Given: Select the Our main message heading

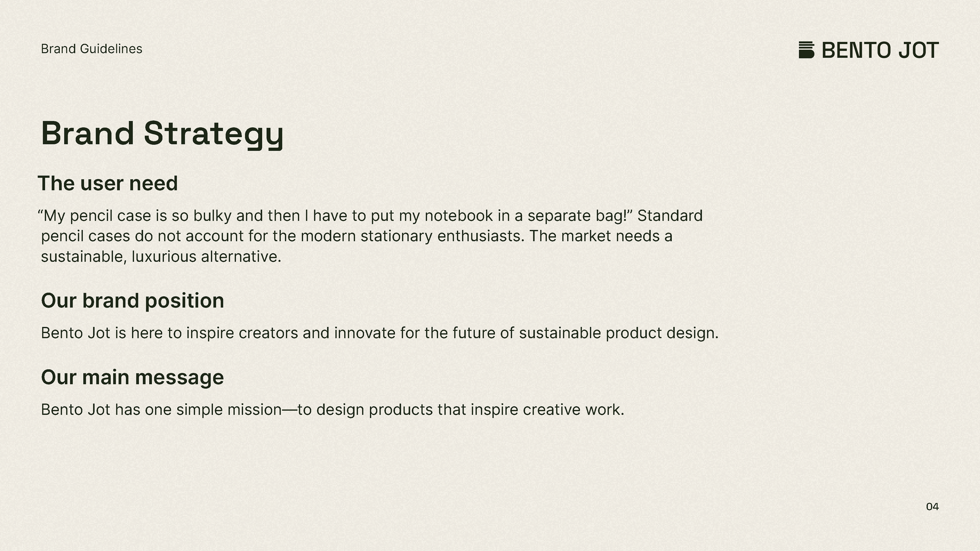Looking at the screenshot, I should [x=132, y=378].
